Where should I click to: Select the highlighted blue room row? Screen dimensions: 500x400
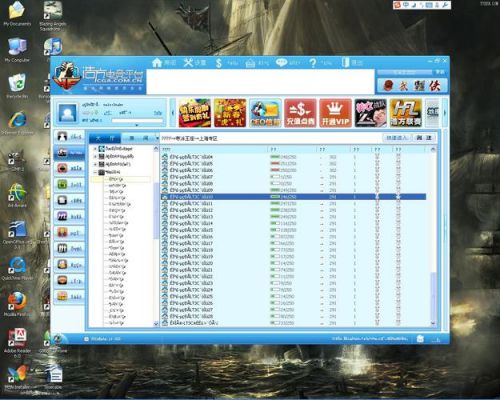point(293,197)
